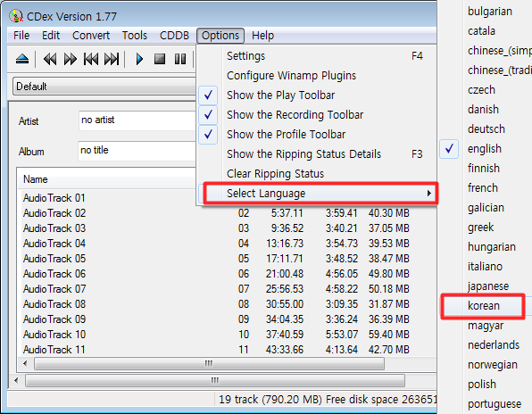
Task: Select chinese simplified language
Action: [500, 51]
